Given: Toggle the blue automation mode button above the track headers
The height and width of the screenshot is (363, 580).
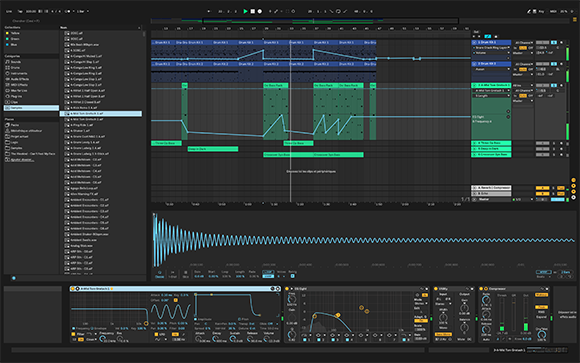Looking at the screenshot, I should click(488, 37).
